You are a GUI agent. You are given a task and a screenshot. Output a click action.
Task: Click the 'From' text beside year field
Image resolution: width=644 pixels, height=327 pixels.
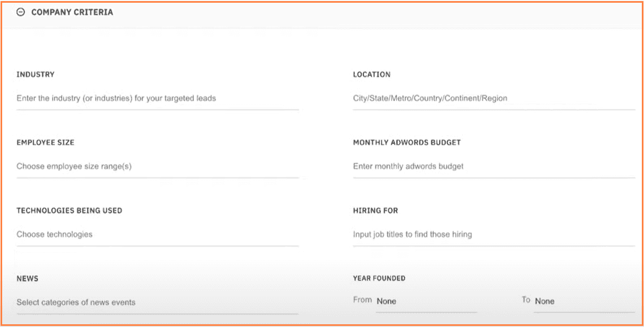tap(362, 300)
